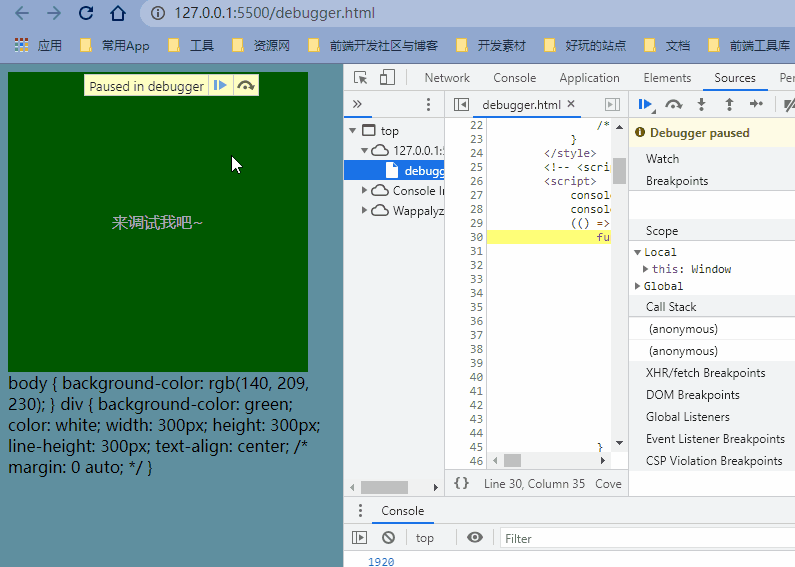Collapse the top frame tree node

(x=352, y=130)
